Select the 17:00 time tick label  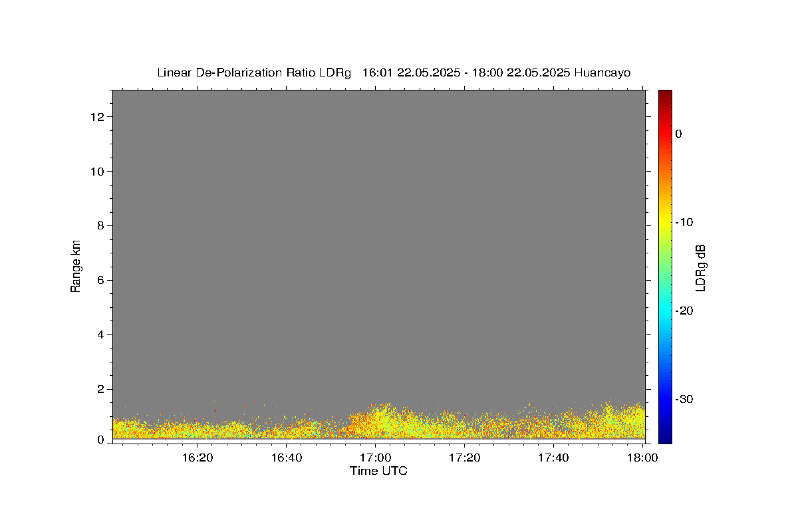point(375,458)
